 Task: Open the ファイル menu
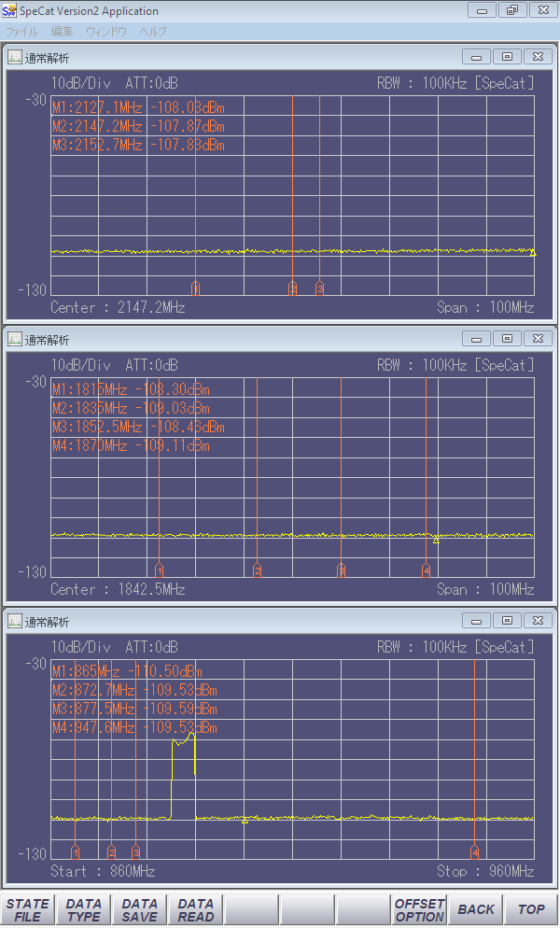pyautogui.click(x=21, y=32)
